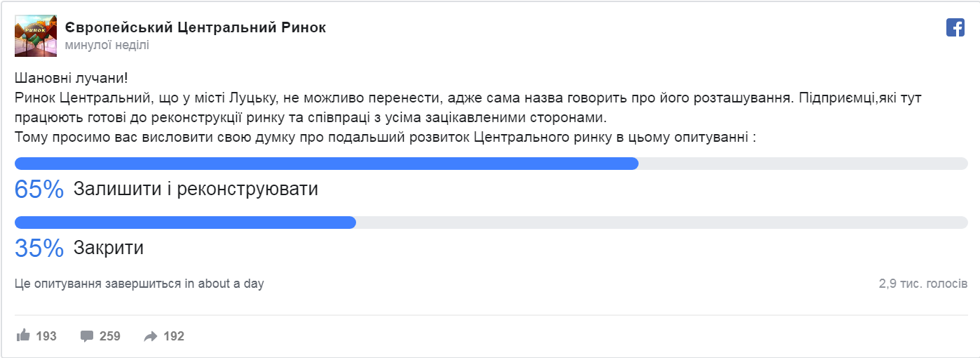This screenshot has height=358, width=980.
Task: Click the 193 likes count
Action: pos(46,336)
